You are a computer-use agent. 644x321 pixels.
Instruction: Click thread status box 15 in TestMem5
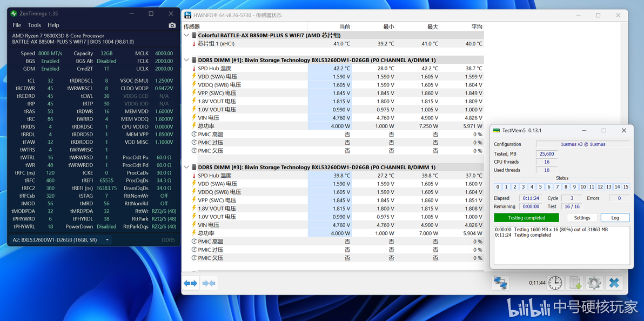(626, 187)
